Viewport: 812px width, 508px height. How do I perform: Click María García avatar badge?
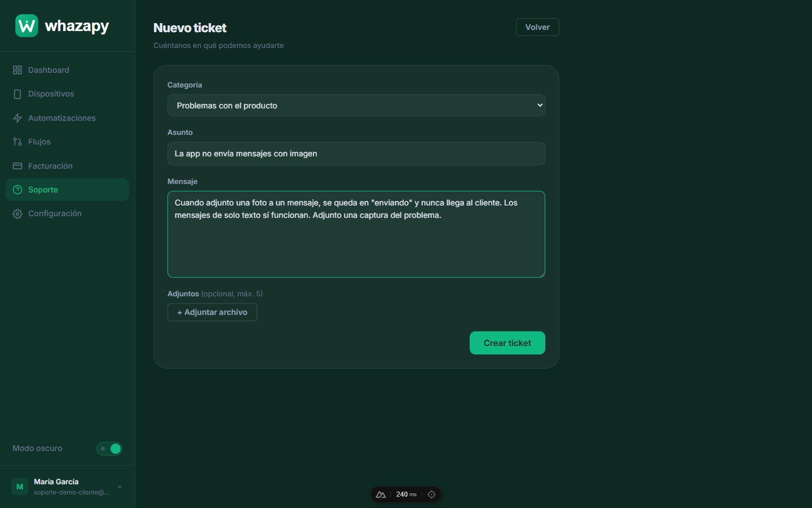tap(20, 487)
